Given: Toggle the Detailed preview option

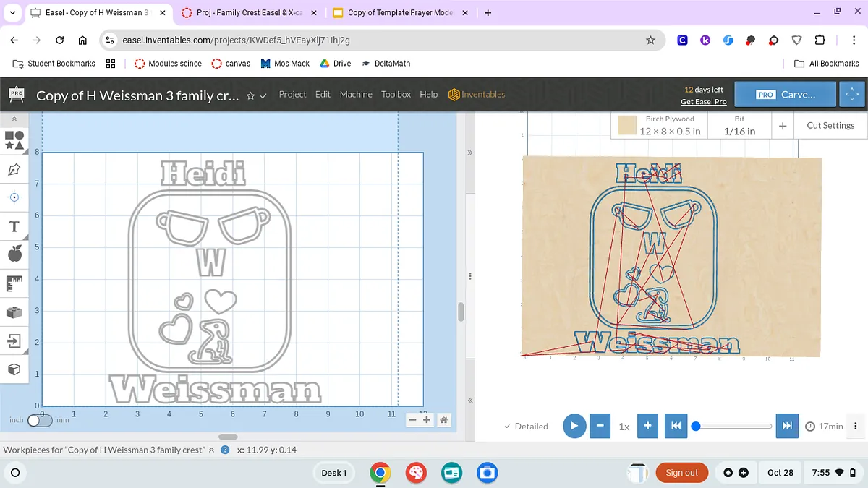Looking at the screenshot, I should click(526, 427).
